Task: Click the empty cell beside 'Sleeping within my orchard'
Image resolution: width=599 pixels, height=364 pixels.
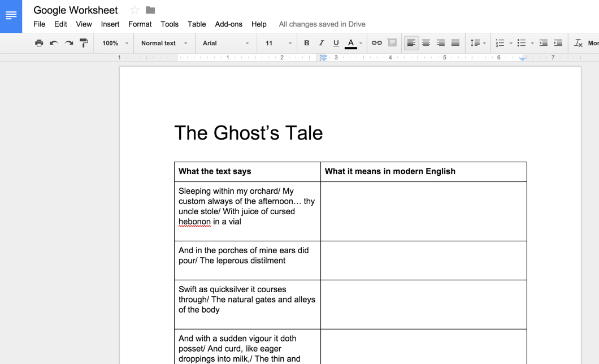Action: (424, 211)
